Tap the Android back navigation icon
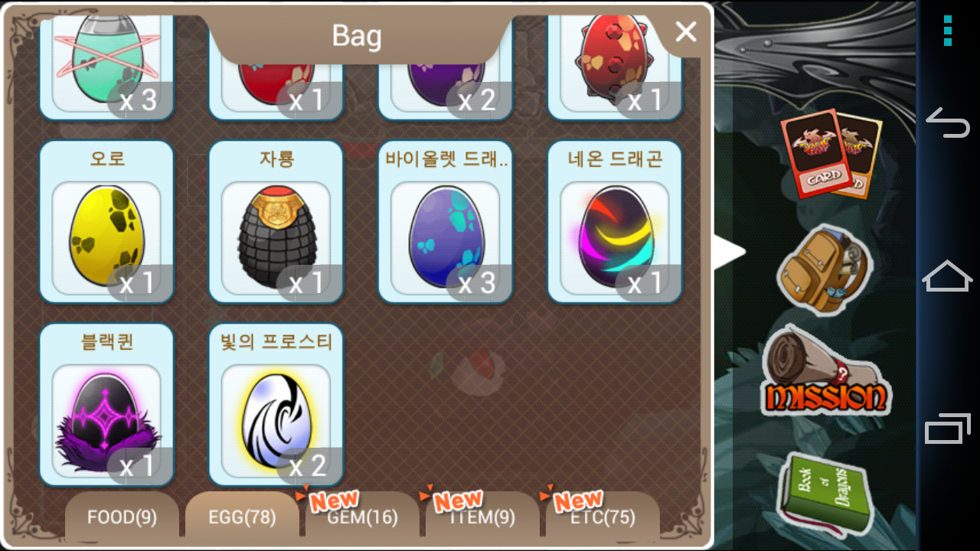This screenshot has width=980, height=551. click(948, 122)
